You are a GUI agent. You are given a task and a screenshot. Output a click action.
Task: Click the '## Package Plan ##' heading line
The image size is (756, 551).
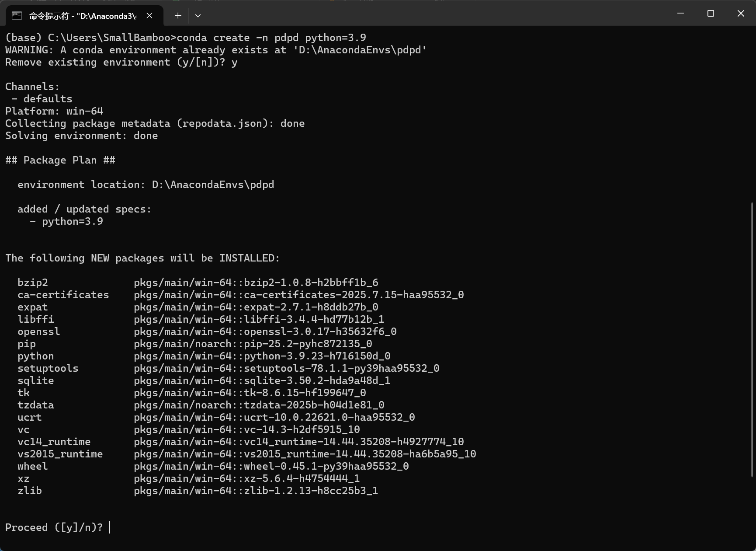(x=60, y=160)
